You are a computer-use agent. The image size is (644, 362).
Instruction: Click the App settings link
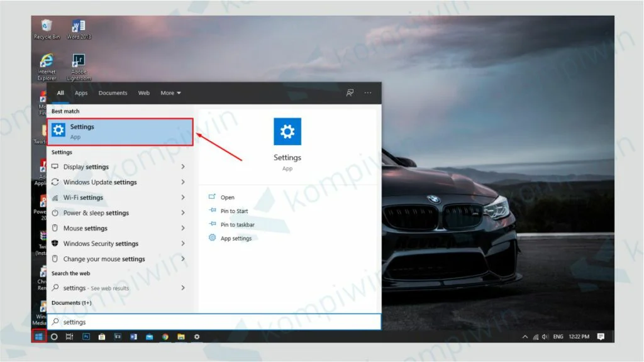pos(236,239)
